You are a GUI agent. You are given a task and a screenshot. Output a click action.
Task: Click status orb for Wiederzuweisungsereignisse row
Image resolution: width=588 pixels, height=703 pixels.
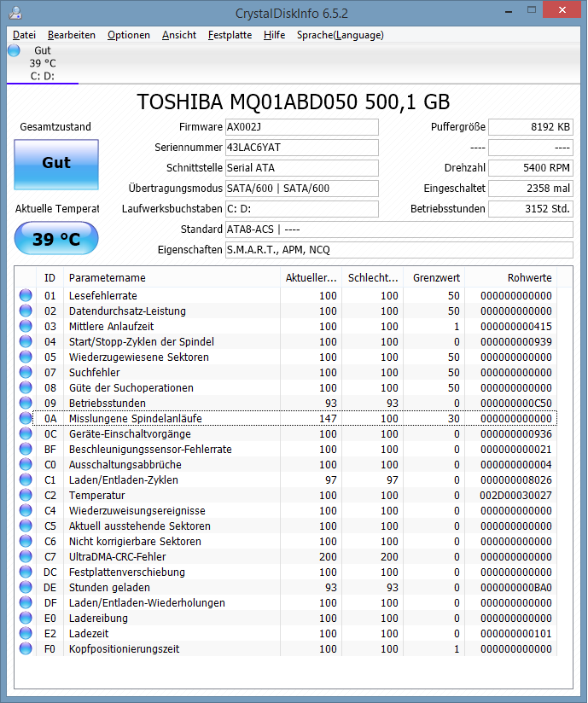tap(26, 510)
